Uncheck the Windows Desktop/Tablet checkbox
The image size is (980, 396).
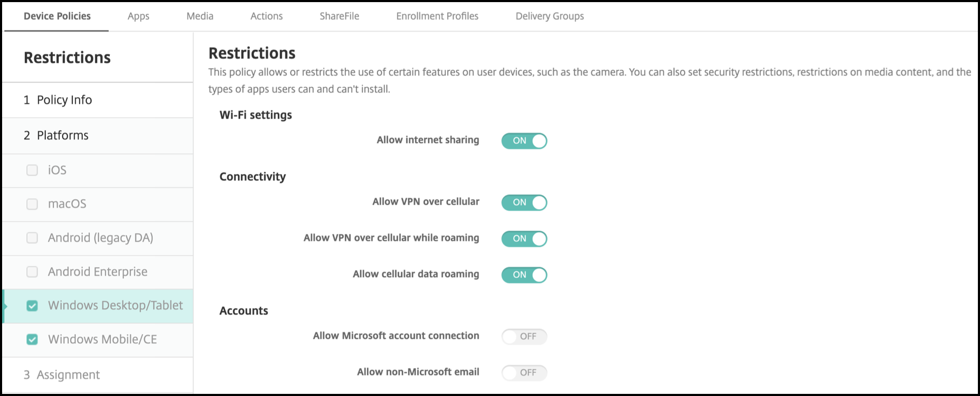[x=32, y=306]
